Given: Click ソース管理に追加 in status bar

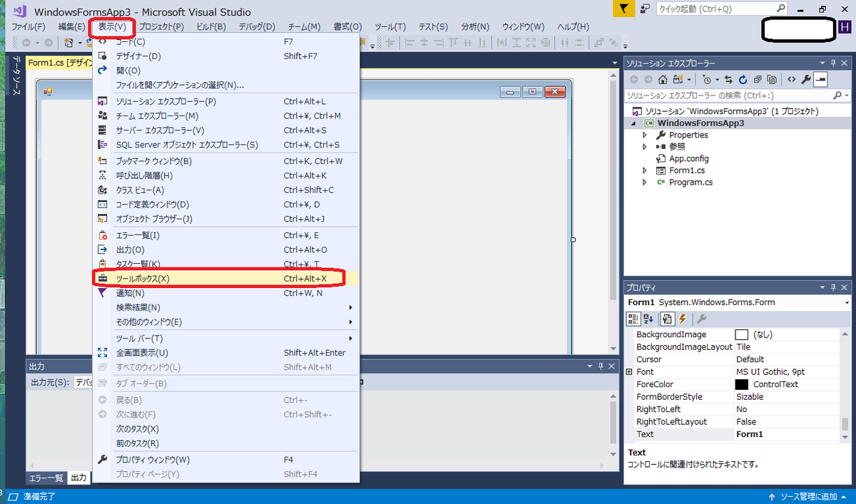Looking at the screenshot, I should click(x=809, y=496).
